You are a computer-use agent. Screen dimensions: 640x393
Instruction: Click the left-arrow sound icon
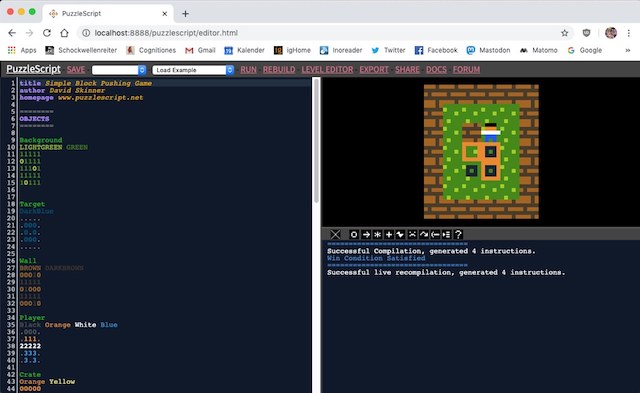click(x=435, y=234)
